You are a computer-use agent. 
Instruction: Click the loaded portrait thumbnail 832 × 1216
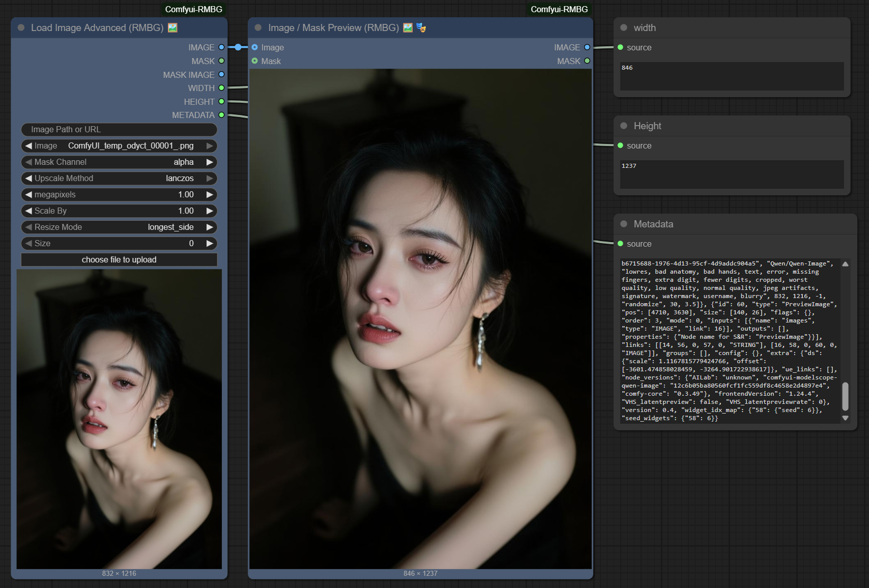119,419
